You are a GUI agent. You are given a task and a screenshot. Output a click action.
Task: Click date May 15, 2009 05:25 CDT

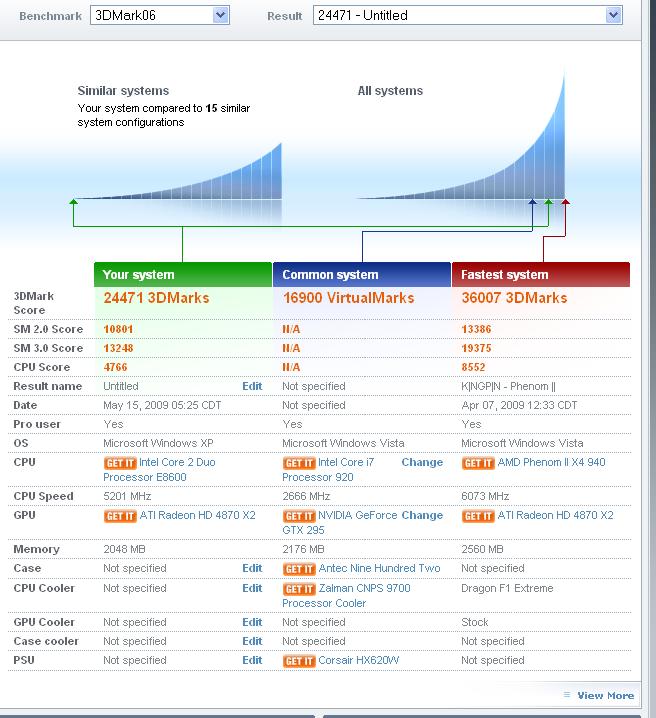[x=162, y=405]
